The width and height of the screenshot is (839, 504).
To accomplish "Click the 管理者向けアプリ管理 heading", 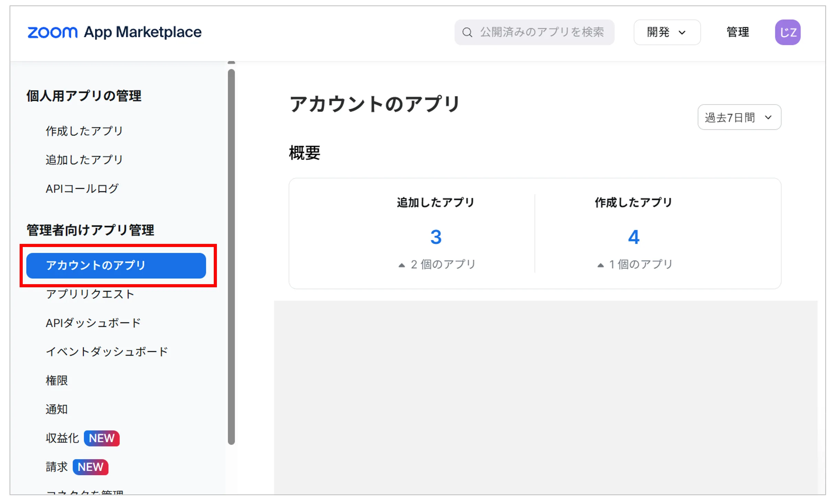I will [90, 230].
